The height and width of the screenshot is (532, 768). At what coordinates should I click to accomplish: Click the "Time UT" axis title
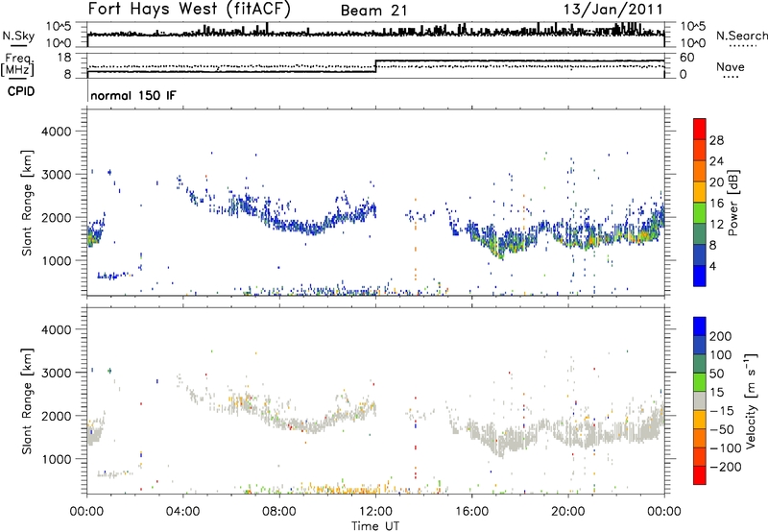375,526
